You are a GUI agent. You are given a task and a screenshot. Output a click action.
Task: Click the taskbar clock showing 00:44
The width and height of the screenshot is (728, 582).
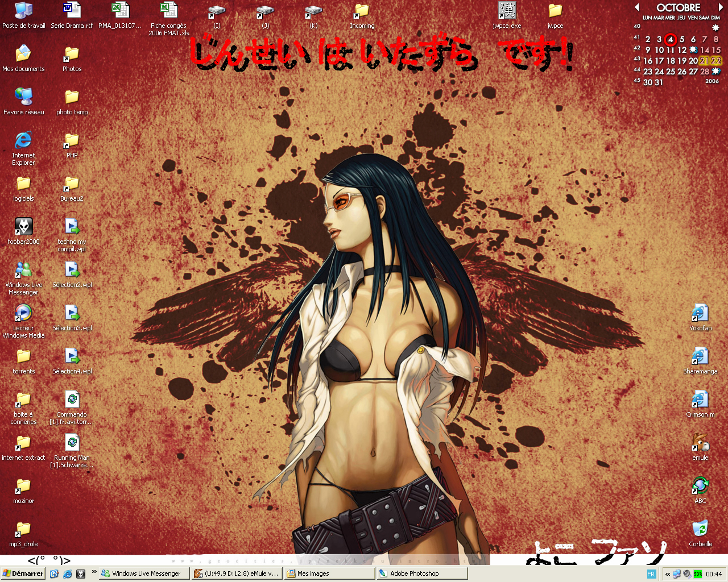(714, 574)
